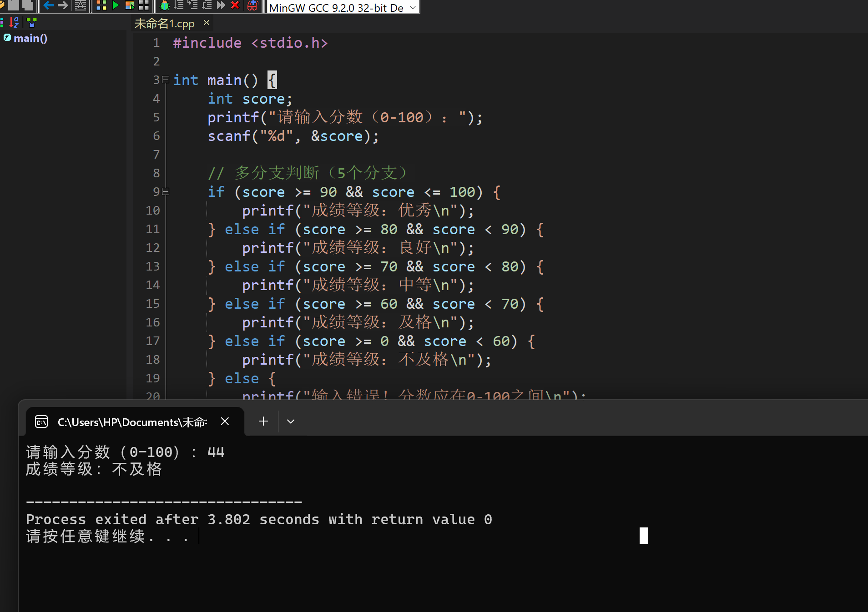Click line number 19 in the gutter
The width and height of the screenshot is (868, 612).
point(153,379)
